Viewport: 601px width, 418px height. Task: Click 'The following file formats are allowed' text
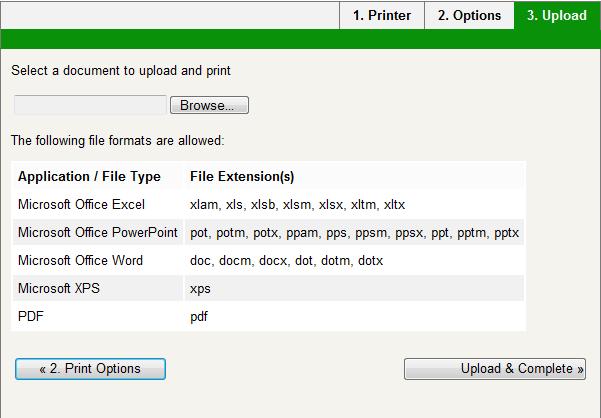click(117, 141)
